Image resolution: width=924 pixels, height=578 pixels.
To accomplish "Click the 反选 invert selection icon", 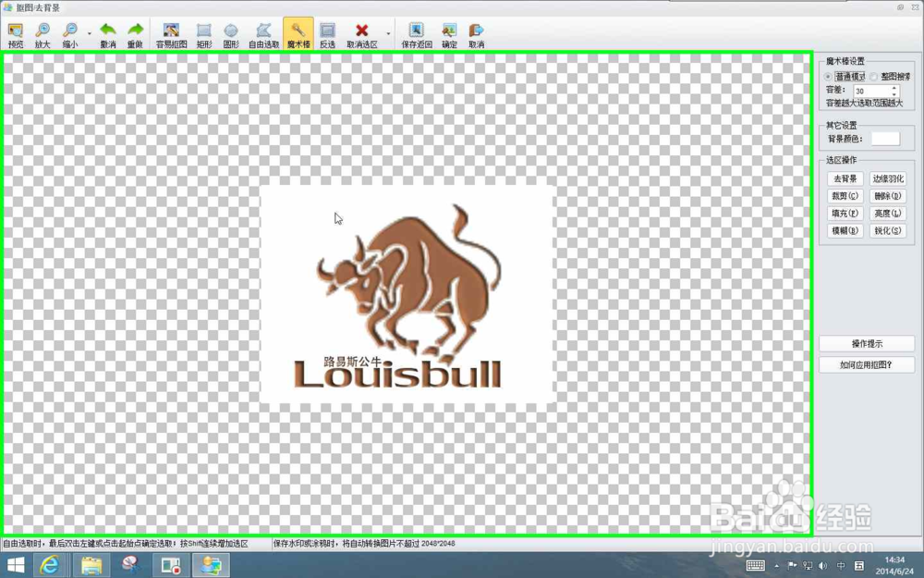I will tap(328, 35).
